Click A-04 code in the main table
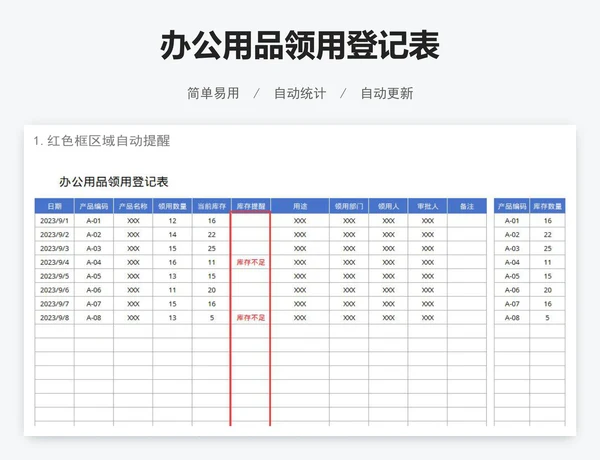The height and width of the screenshot is (460, 600). tap(94, 262)
